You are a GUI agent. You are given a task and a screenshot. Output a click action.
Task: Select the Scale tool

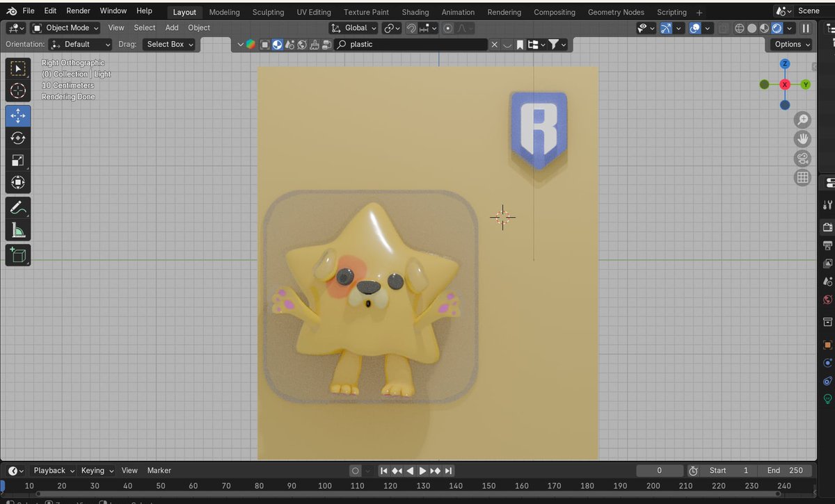point(18,161)
